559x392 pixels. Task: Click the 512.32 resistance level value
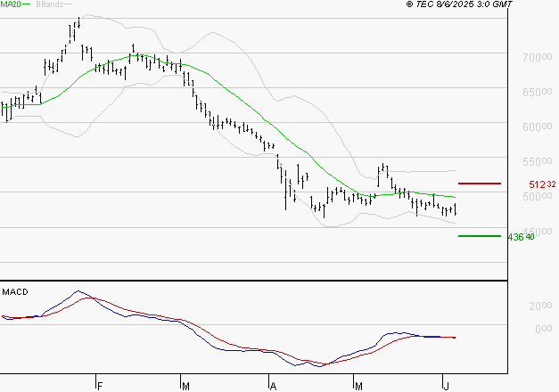(542, 184)
